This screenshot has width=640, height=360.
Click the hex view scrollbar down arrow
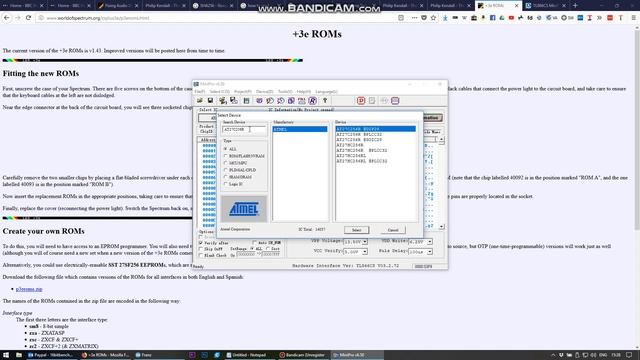tap(441, 226)
